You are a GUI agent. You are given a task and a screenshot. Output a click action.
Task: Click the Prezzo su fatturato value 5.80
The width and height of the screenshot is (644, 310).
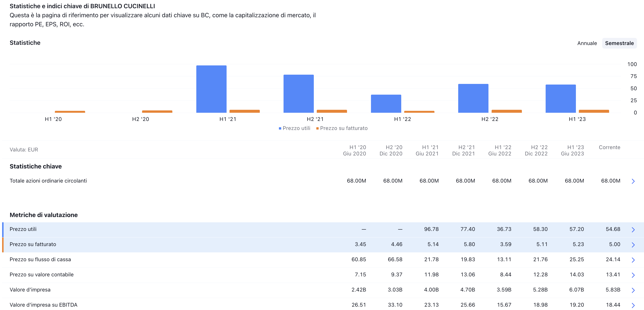[x=469, y=244]
